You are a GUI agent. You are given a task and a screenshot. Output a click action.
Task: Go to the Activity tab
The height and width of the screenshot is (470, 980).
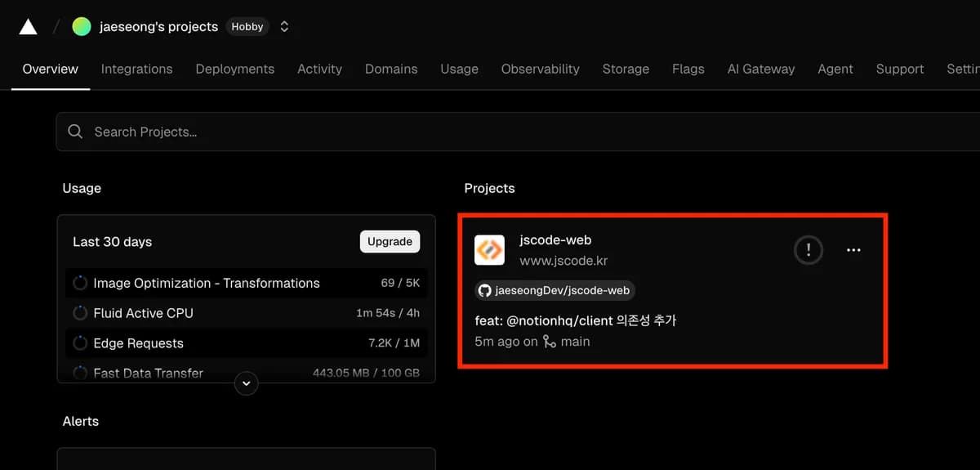[319, 69]
